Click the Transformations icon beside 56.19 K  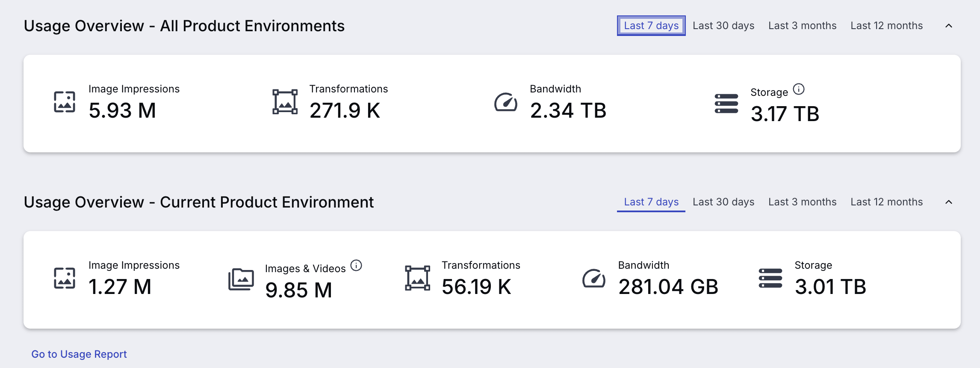click(x=418, y=278)
